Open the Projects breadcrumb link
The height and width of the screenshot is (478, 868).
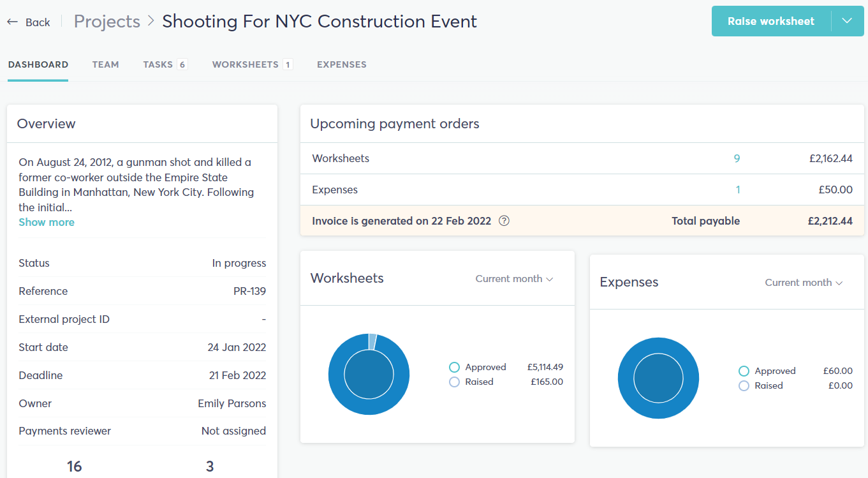(107, 21)
